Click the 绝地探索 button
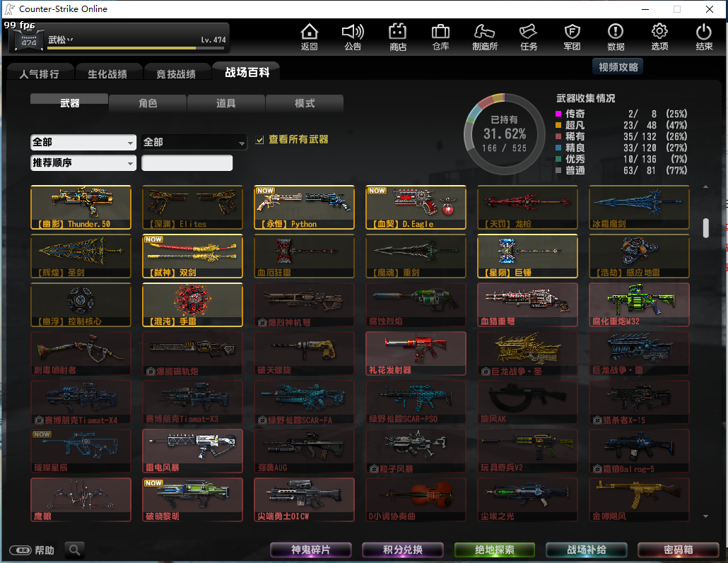 (495, 550)
